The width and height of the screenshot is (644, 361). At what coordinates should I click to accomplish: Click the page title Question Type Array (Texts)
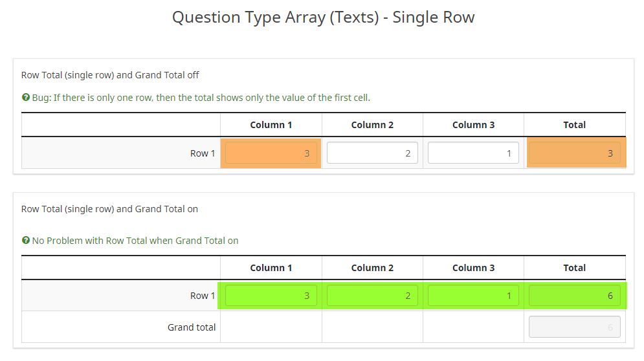323,17
